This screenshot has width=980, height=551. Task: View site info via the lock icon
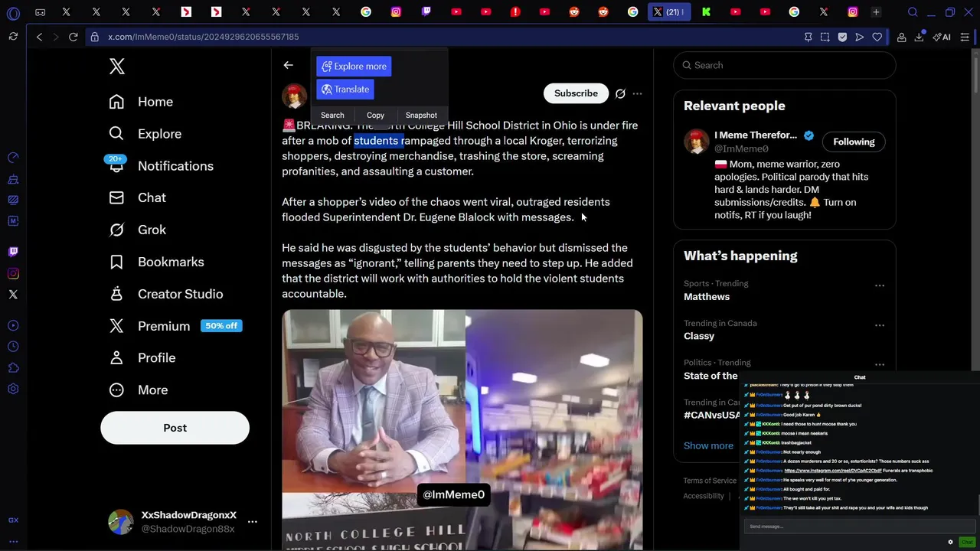tap(94, 37)
